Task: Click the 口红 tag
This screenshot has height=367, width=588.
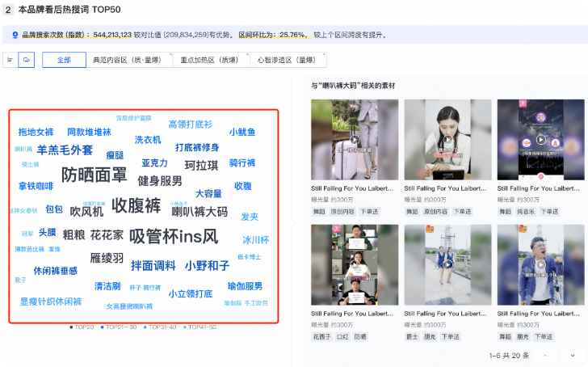Action: (342, 336)
